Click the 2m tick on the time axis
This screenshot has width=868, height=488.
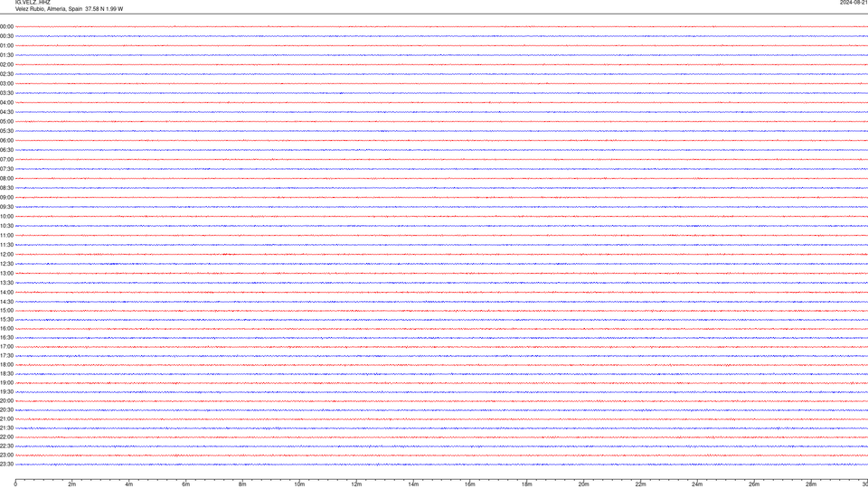(72, 484)
